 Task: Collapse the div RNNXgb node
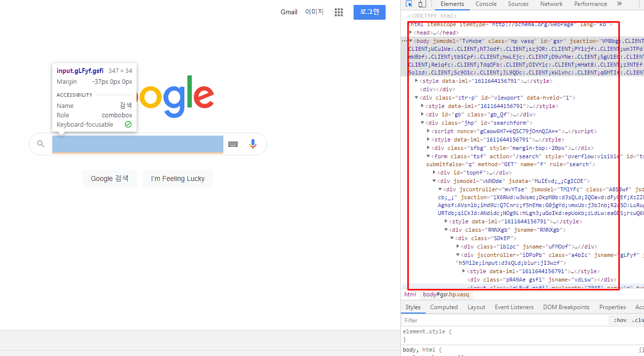click(446, 230)
